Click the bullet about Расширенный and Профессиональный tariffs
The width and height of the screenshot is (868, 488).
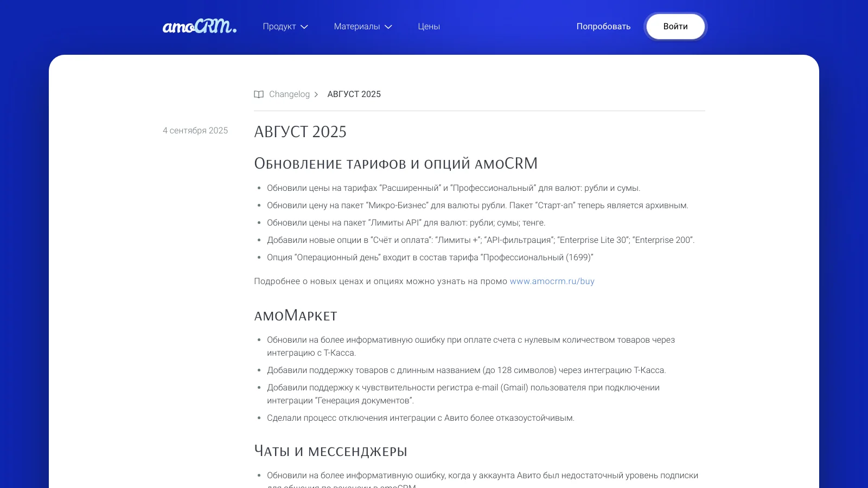pos(454,188)
